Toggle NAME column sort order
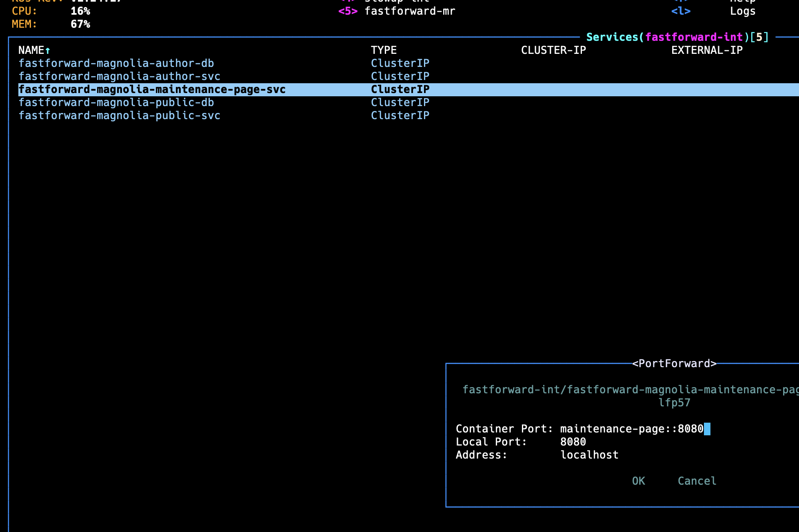799x532 pixels. tap(34, 50)
